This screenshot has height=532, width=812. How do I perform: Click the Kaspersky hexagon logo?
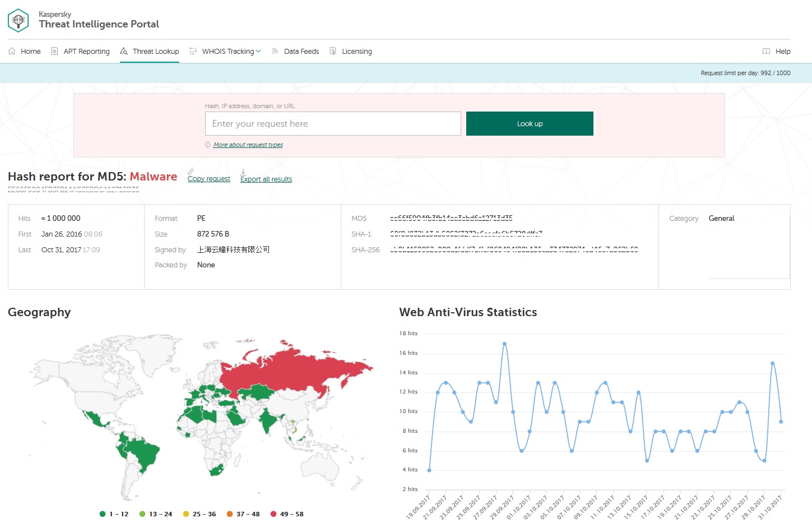18,20
